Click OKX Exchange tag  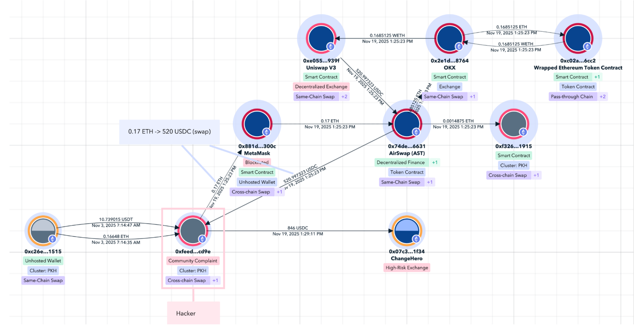click(x=449, y=87)
